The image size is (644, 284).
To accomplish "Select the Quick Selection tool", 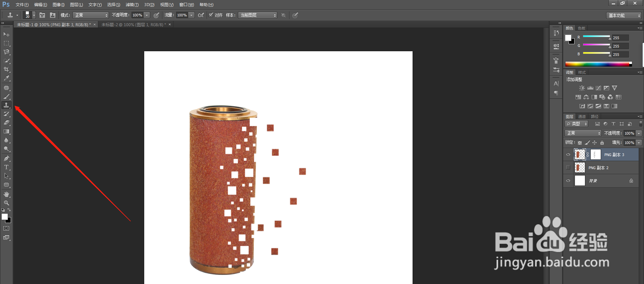I will (6, 61).
